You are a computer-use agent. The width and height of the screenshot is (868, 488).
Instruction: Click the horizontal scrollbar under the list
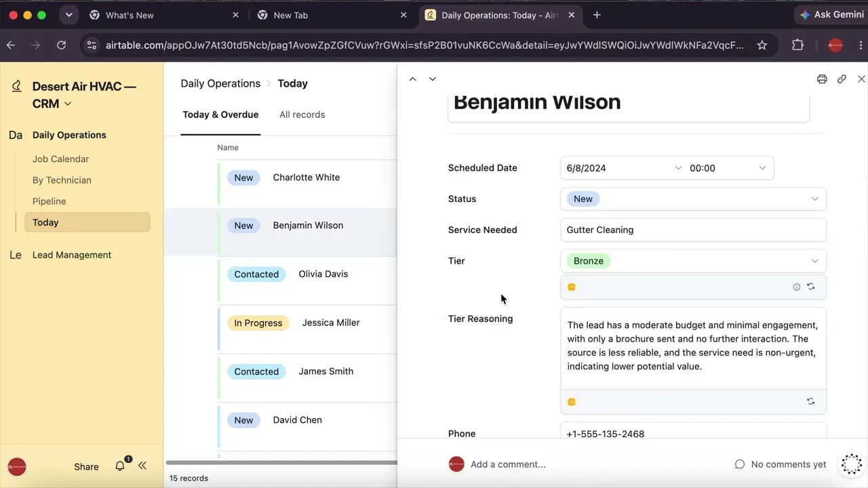tap(281, 463)
